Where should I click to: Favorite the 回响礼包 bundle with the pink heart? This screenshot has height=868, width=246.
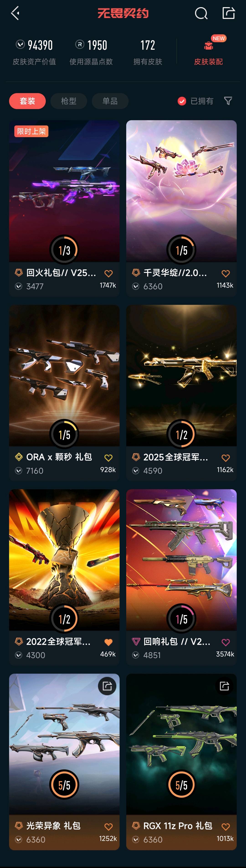[x=225, y=642]
